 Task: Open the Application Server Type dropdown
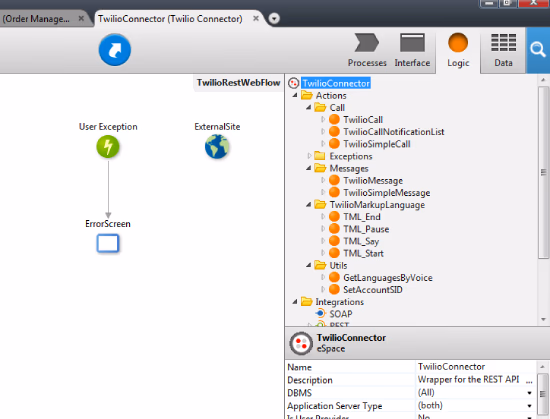click(x=529, y=406)
